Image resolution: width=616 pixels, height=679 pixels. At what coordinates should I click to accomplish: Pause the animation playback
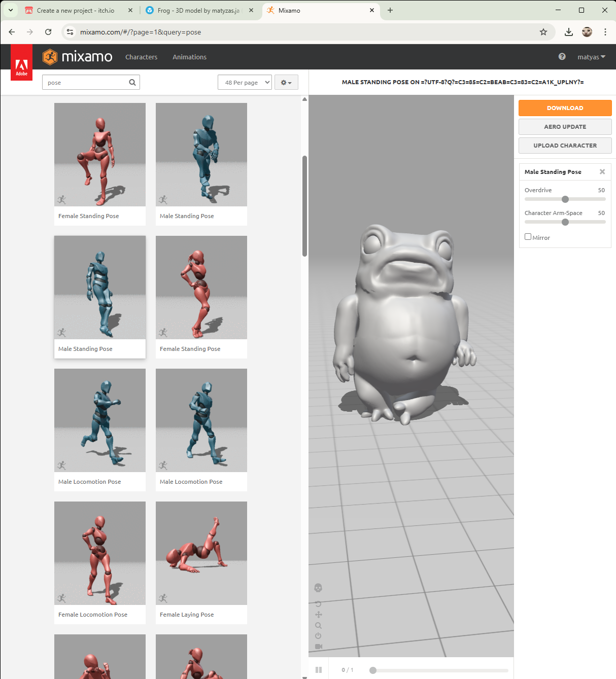[x=319, y=670]
